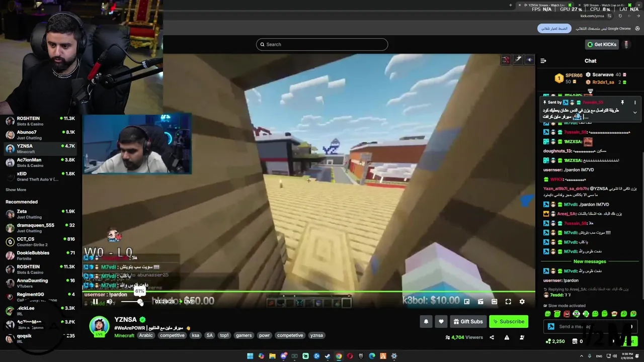Select the competitive tag
644x362 pixels.
(172, 335)
